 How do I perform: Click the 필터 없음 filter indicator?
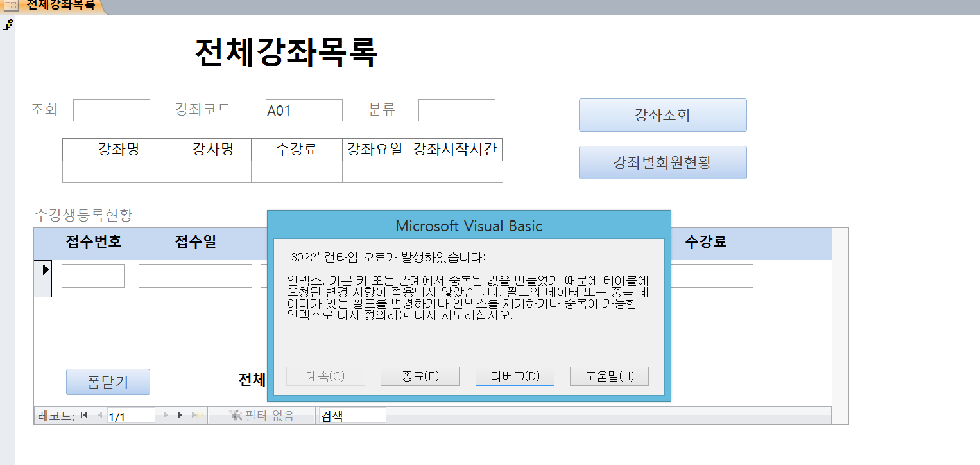[x=262, y=416]
